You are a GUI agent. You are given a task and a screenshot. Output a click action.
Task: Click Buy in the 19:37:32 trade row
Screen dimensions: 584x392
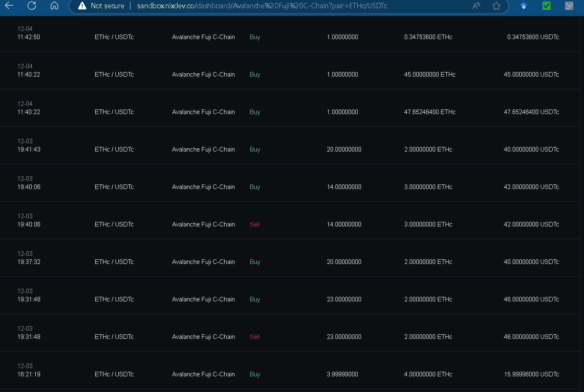(255, 262)
